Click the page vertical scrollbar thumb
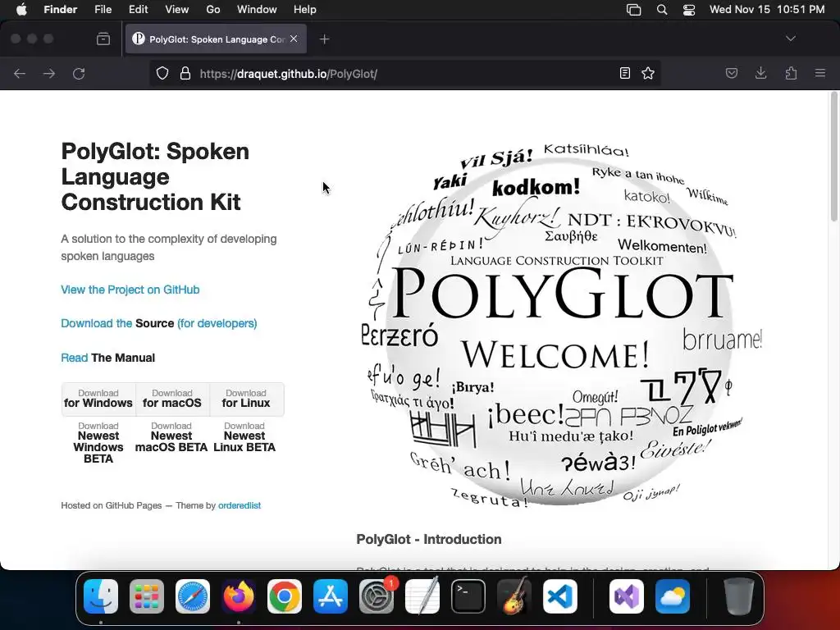840x630 pixels. coord(833,157)
